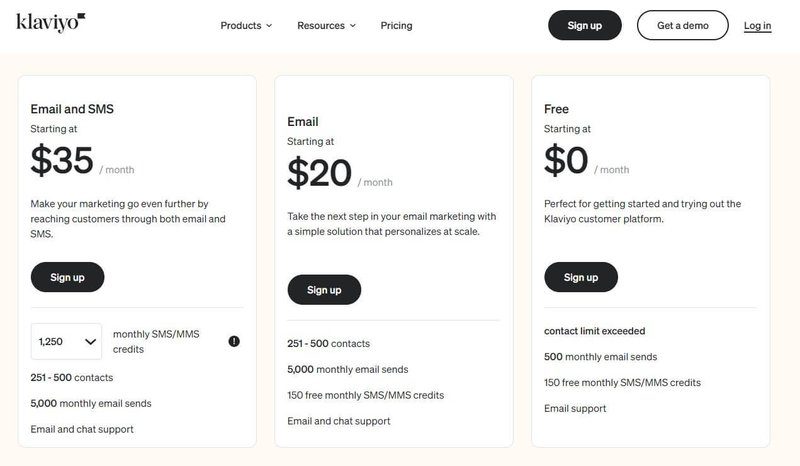
Task: Open the Resources menu item
Action: pyautogui.click(x=321, y=26)
